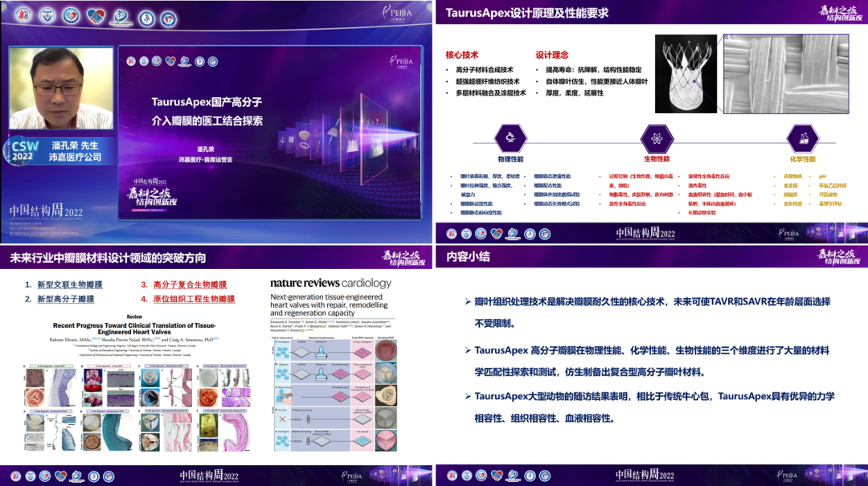Open the 原位组织工程生物瓣膜 link
Image resolution: width=868 pixels, height=486 pixels.
tap(194, 299)
